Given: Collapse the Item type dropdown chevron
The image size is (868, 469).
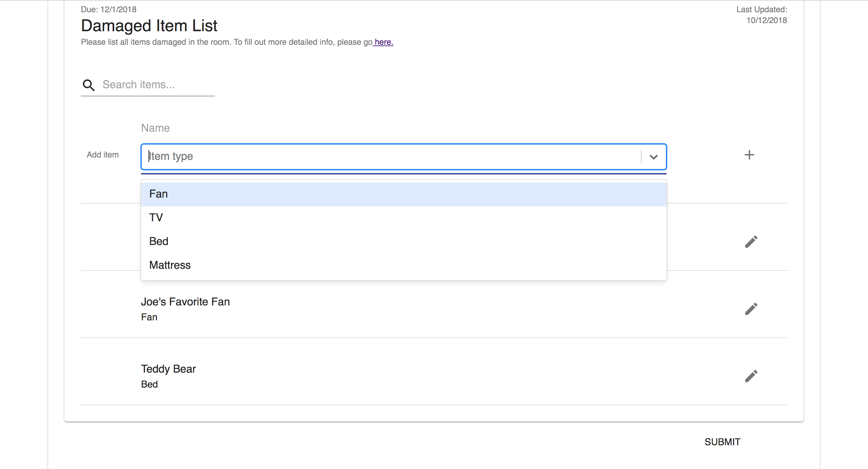Looking at the screenshot, I should 653,157.
